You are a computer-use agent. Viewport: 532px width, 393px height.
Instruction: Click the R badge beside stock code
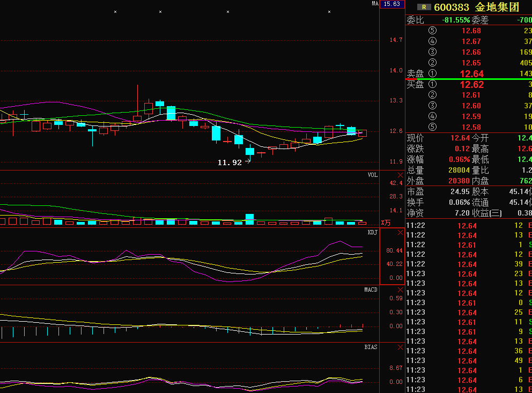pyautogui.click(x=424, y=7)
